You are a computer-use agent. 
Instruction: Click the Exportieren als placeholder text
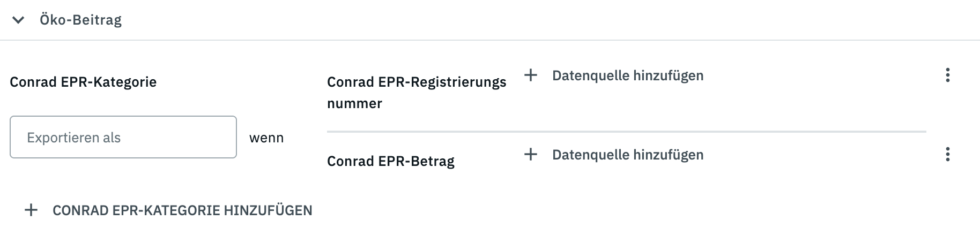[74, 138]
